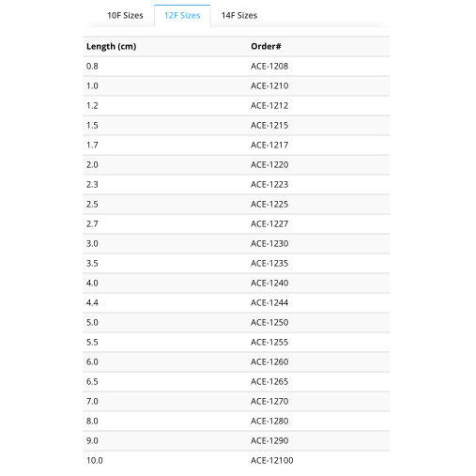Open the 14F Sizes tab

239,15
